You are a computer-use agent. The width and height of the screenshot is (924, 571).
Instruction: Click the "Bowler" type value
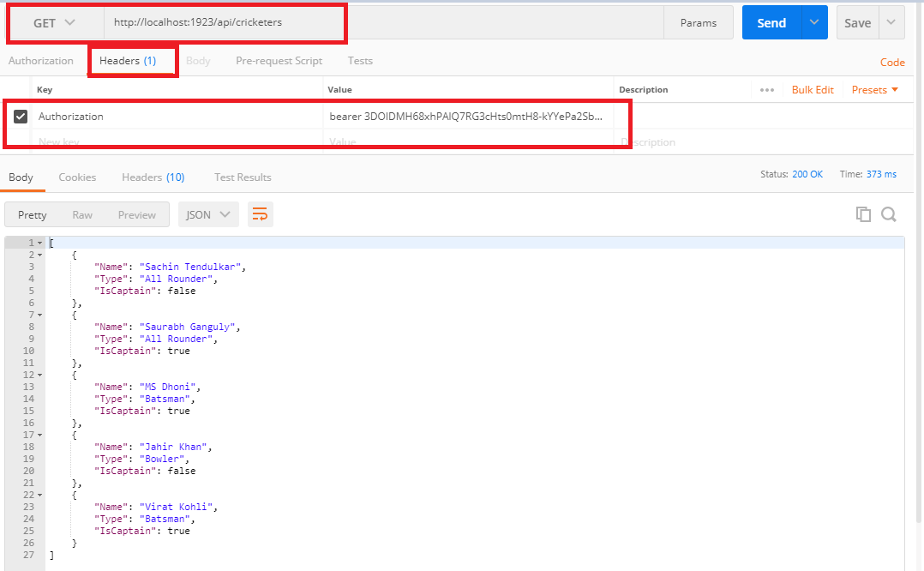(x=162, y=459)
